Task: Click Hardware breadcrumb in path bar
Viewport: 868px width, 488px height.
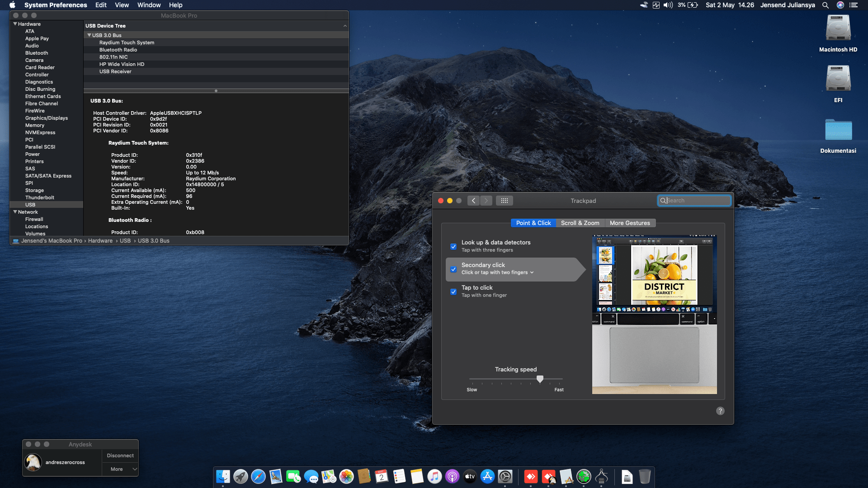Action: 100,241
